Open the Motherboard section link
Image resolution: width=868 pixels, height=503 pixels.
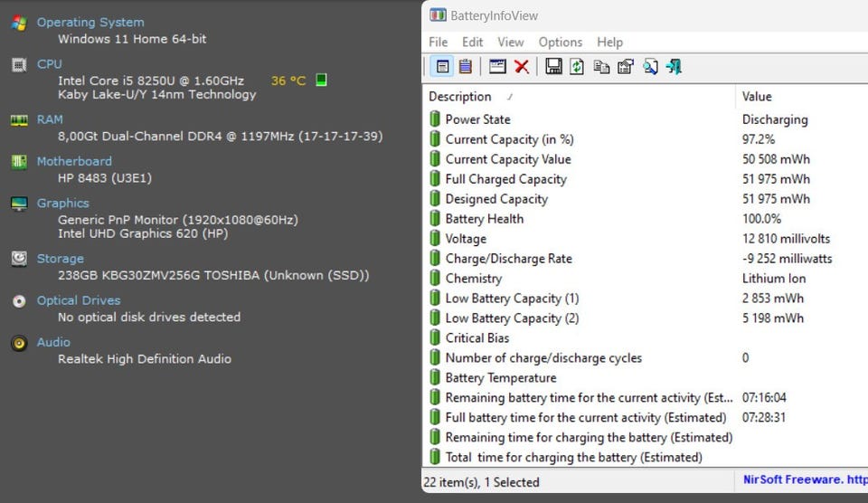[x=74, y=161]
